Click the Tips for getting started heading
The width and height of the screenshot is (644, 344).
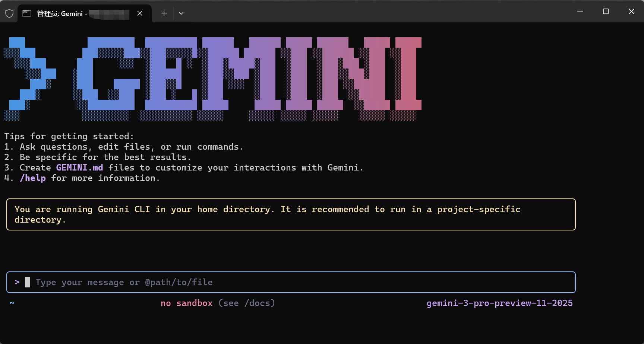69,136
